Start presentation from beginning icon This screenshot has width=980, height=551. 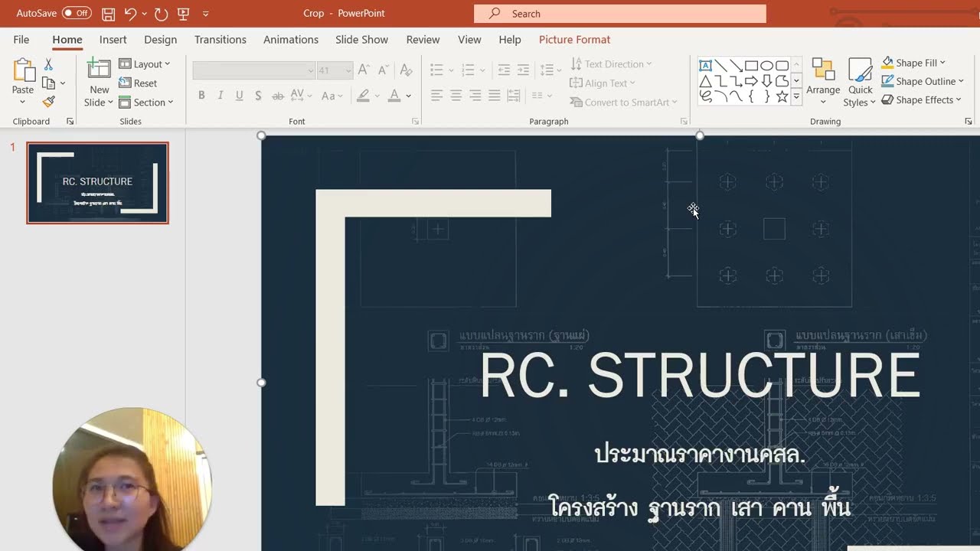click(x=183, y=14)
